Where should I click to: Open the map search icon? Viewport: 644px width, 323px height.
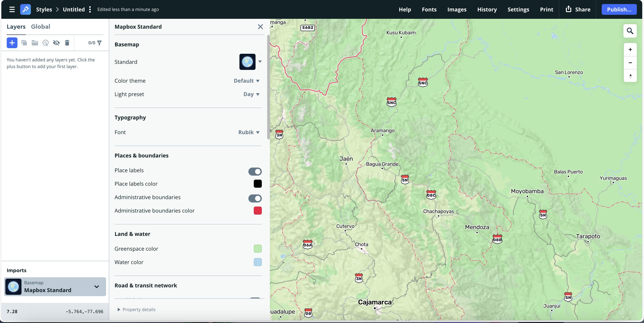click(x=630, y=31)
